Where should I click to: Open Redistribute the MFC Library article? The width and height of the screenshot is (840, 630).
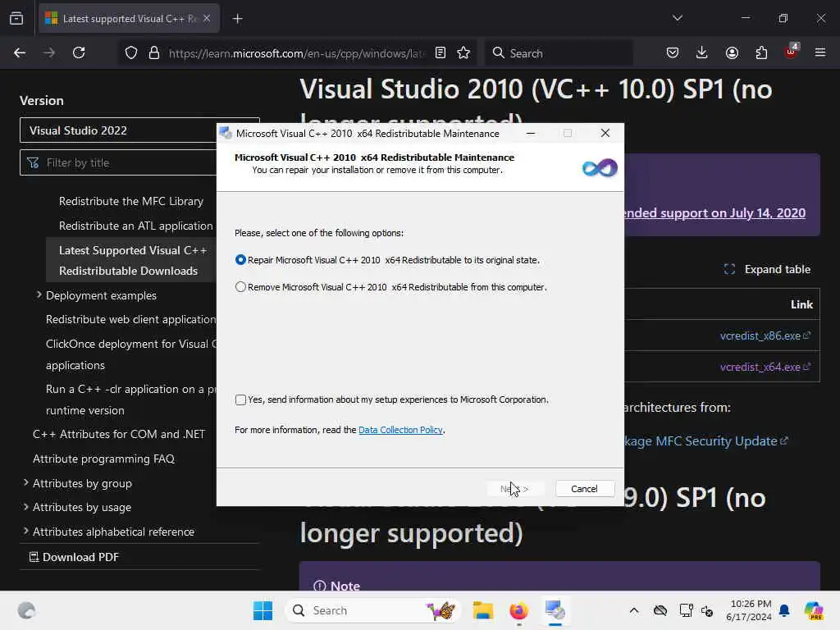[131, 202]
